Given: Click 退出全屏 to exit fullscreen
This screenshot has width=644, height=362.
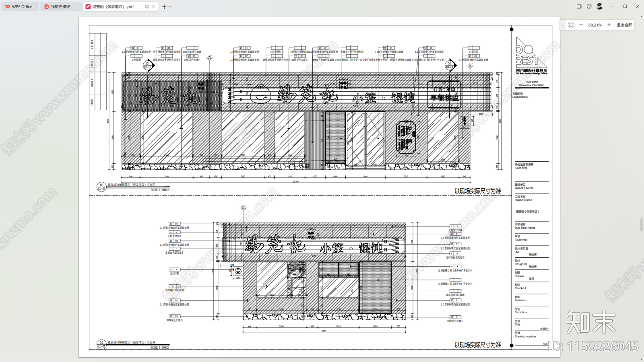Looking at the screenshot, I should (x=624, y=25).
